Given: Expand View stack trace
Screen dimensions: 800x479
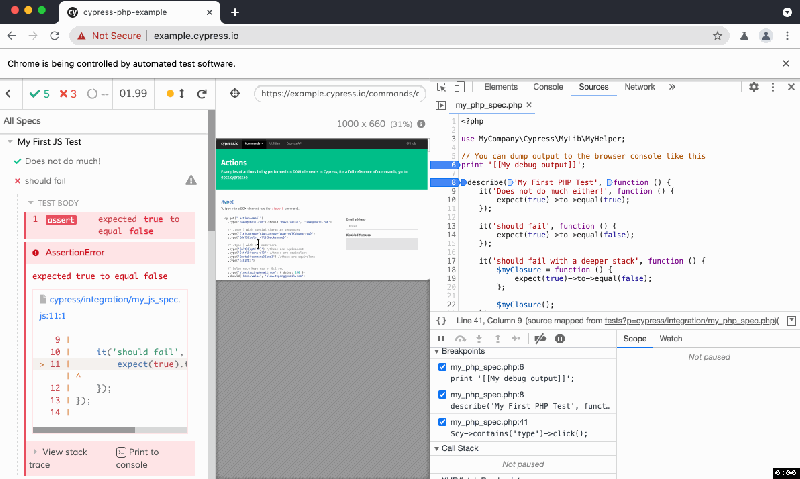Looking at the screenshot, I should tap(58, 458).
